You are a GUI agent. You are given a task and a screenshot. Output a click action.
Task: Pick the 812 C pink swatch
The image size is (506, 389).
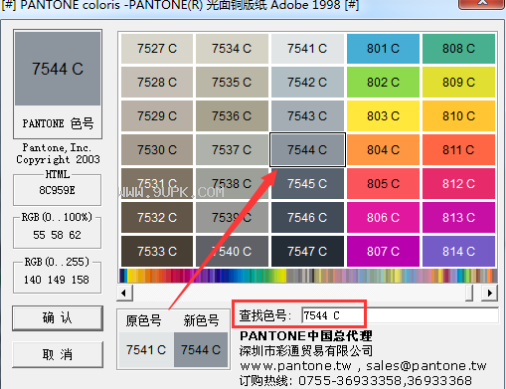click(x=459, y=183)
